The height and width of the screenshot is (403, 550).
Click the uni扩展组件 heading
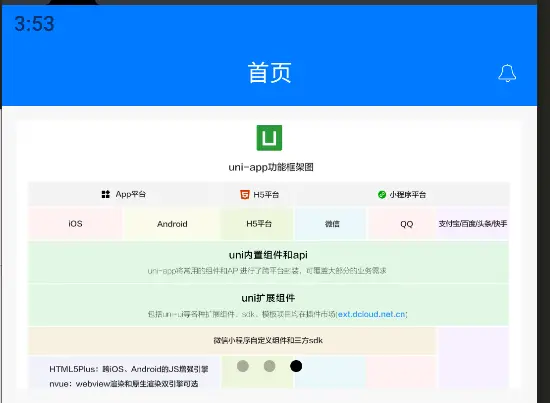(x=268, y=298)
